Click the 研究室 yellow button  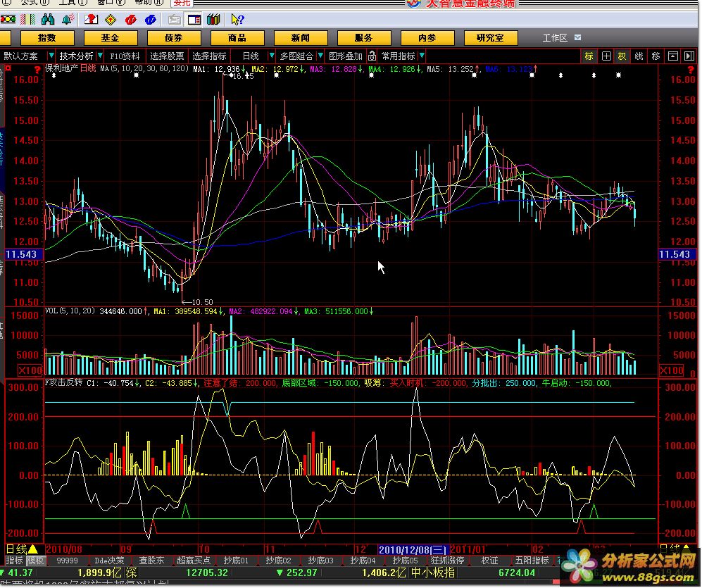pos(491,38)
